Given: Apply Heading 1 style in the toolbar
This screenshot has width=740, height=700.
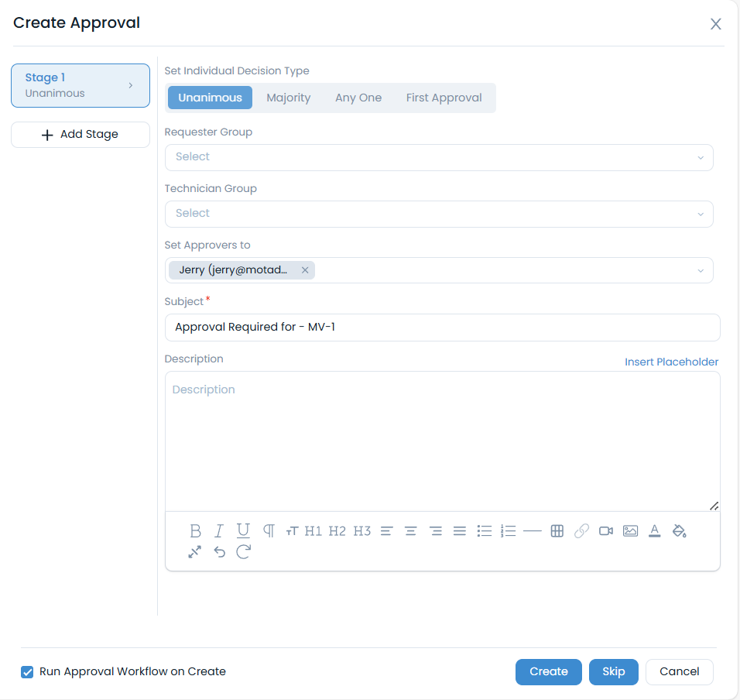Looking at the screenshot, I should point(313,530).
